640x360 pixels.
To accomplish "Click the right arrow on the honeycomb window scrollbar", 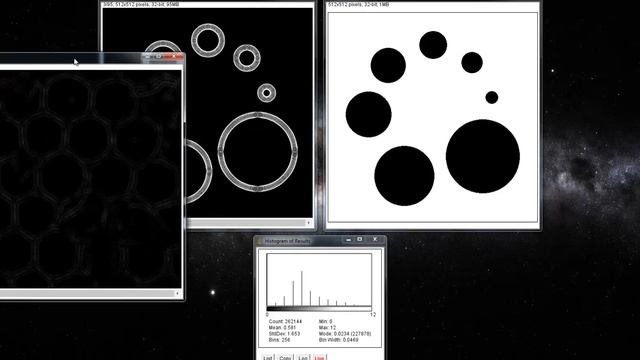I will tap(177, 293).
